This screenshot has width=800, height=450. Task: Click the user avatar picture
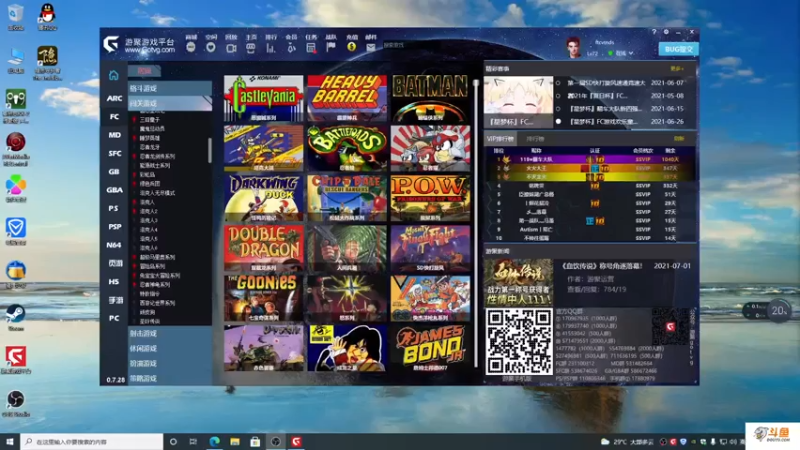573,47
